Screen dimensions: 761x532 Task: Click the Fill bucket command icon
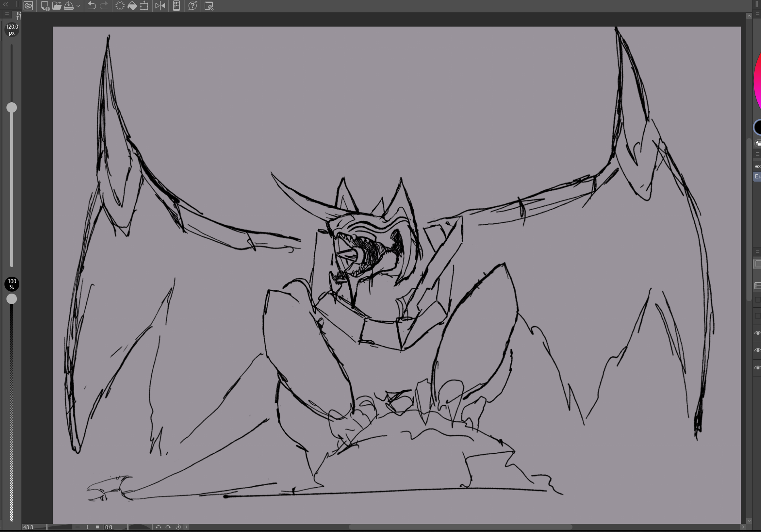(132, 6)
